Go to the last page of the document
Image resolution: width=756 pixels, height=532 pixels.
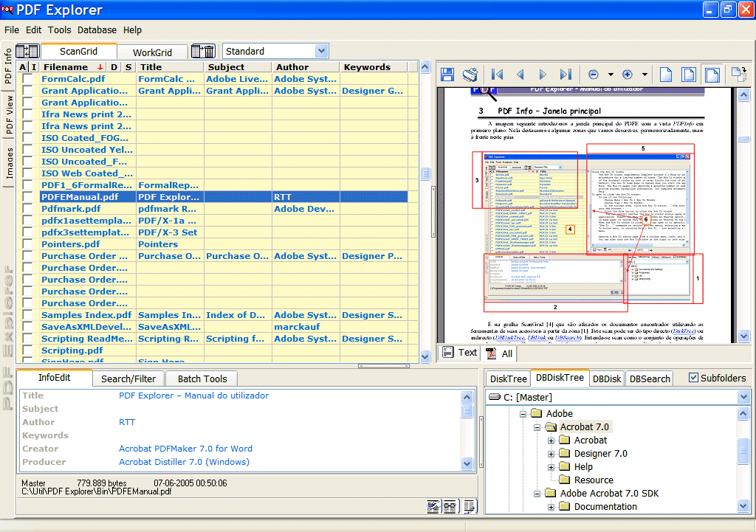tap(566, 75)
